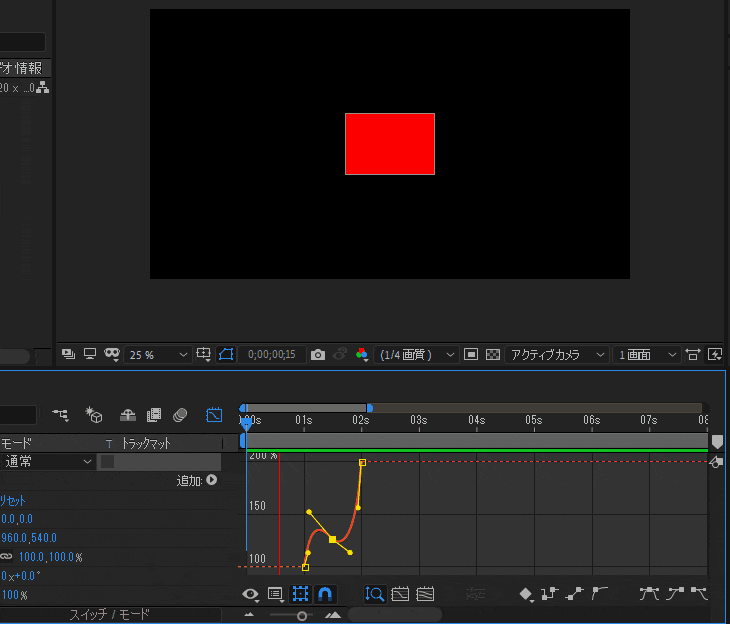Toggle the graph editor button
This screenshot has width=730, height=624.
(x=214, y=414)
